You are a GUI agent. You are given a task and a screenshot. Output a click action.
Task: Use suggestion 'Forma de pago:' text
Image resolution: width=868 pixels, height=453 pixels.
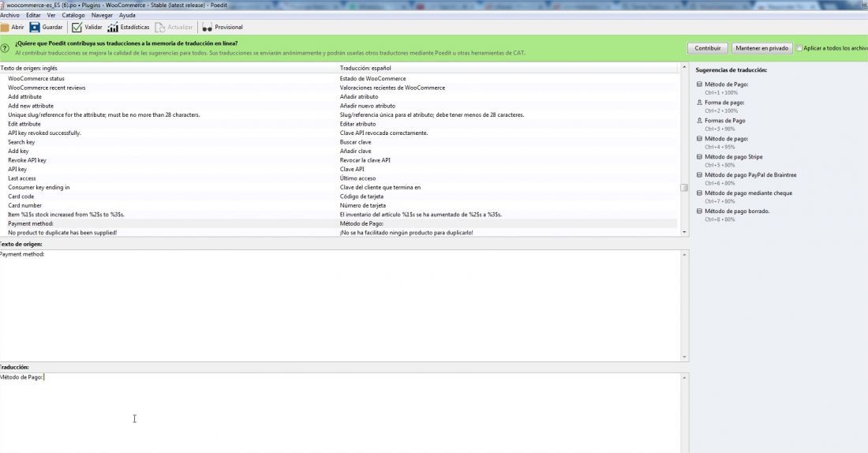(724, 103)
